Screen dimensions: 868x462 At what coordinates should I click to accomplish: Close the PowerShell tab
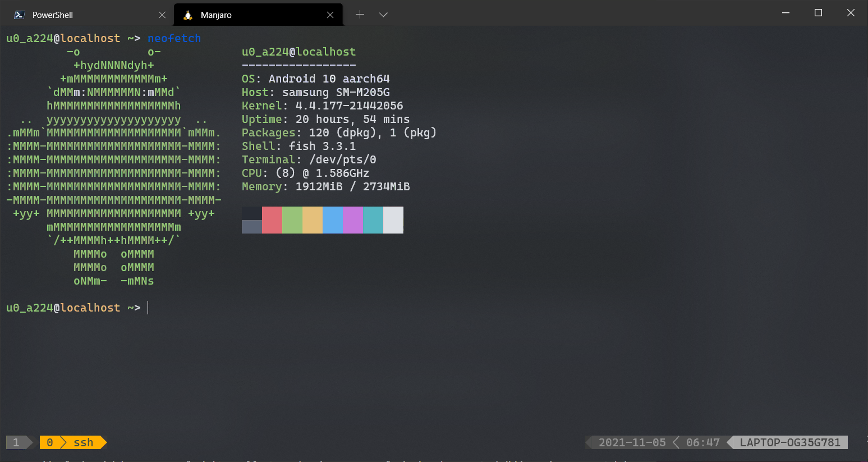pyautogui.click(x=162, y=15)
